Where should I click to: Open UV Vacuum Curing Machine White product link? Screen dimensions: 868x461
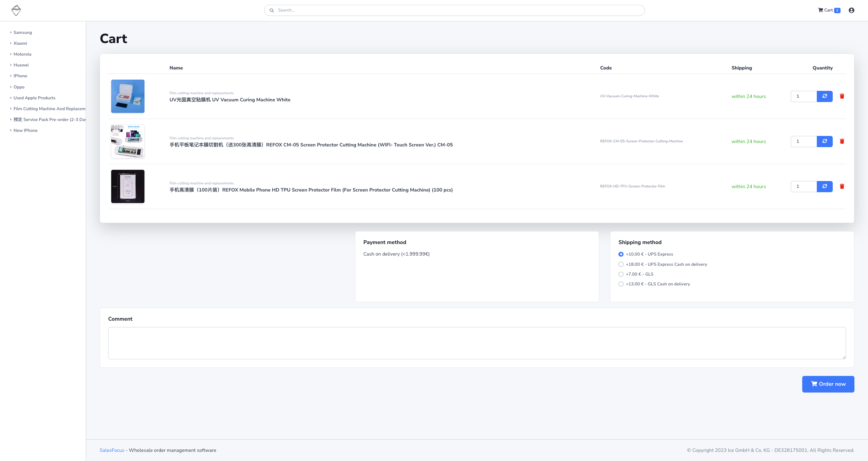[230, 100]
